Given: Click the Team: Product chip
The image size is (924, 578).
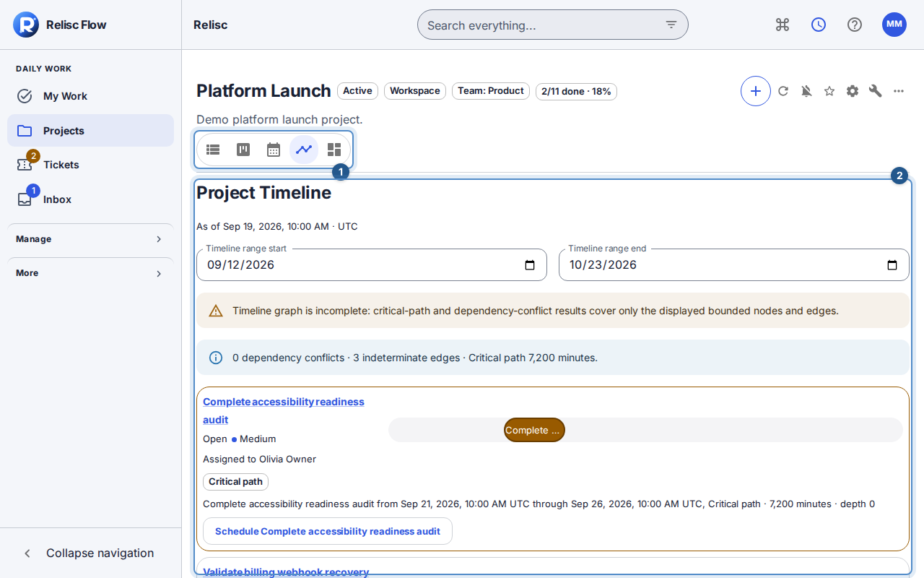Looking at the screenshot, I should pos(491,91).
